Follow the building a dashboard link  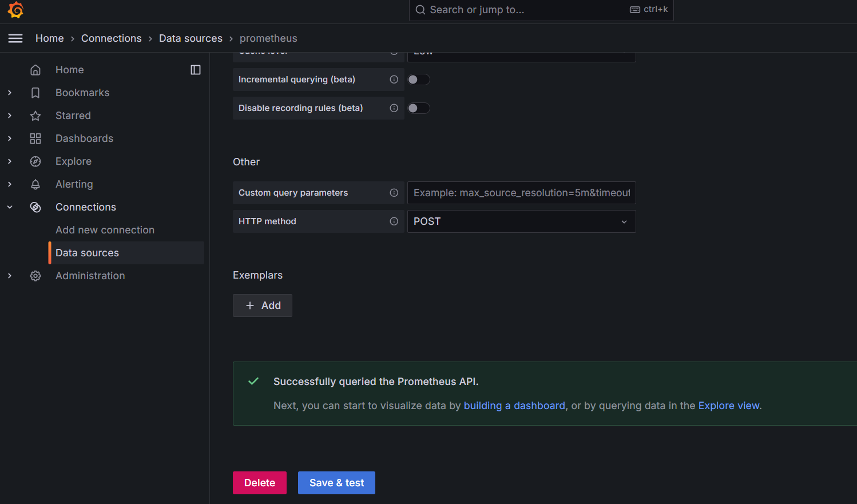click(x=514, y=406)
